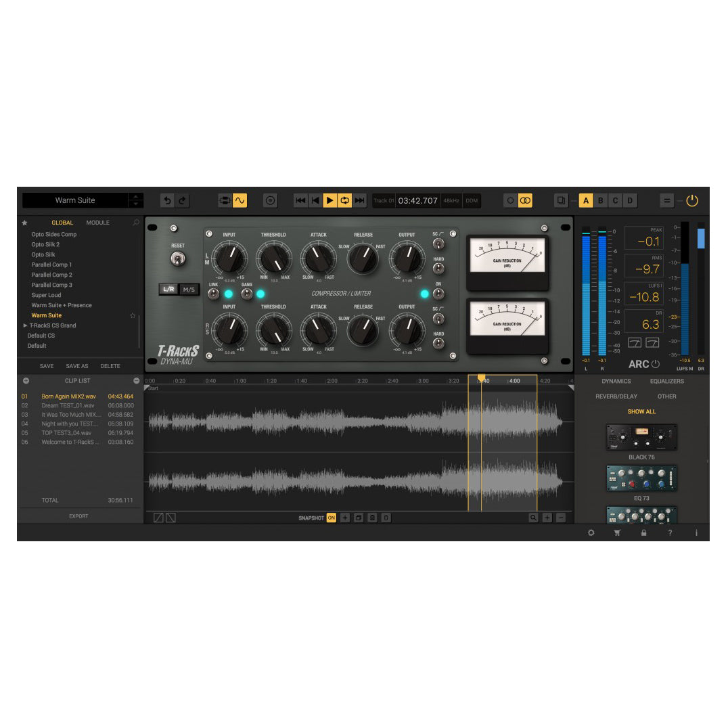This screenshot has height=728, width=728.
Task: Open the preset stepper arrows beside Warm Suite
Action: (135, 200)
